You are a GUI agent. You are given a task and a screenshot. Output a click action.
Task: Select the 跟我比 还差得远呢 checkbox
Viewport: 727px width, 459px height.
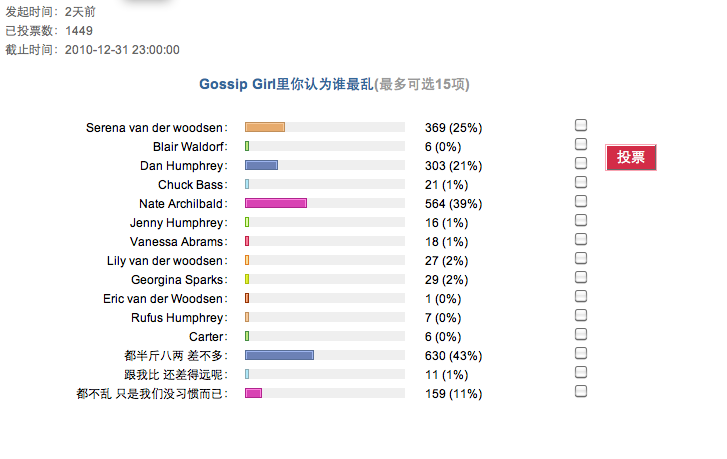click(x=580, y=372)
